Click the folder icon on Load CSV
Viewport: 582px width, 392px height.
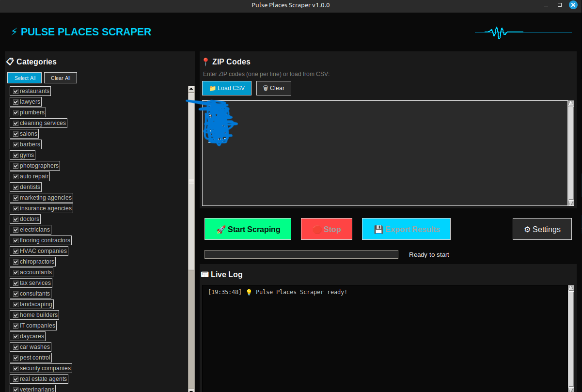tap(212, 88)
